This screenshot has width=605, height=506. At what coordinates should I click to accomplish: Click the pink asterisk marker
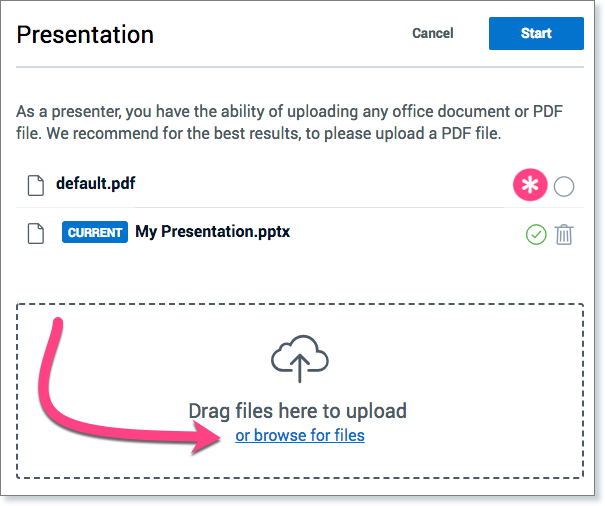click(x=530, y=185)
